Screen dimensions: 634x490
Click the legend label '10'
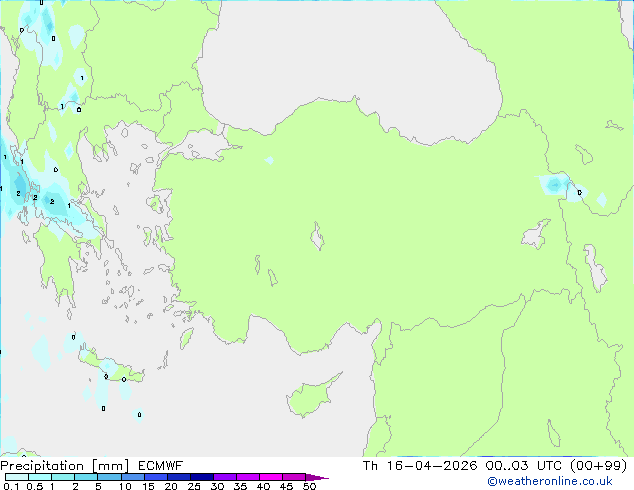125,486
